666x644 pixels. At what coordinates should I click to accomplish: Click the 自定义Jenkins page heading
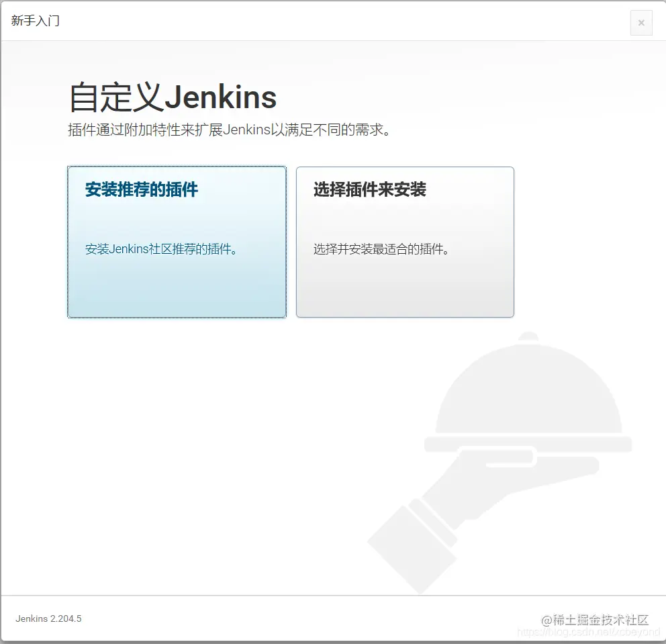pyautogui.click(x=171, y=97)
